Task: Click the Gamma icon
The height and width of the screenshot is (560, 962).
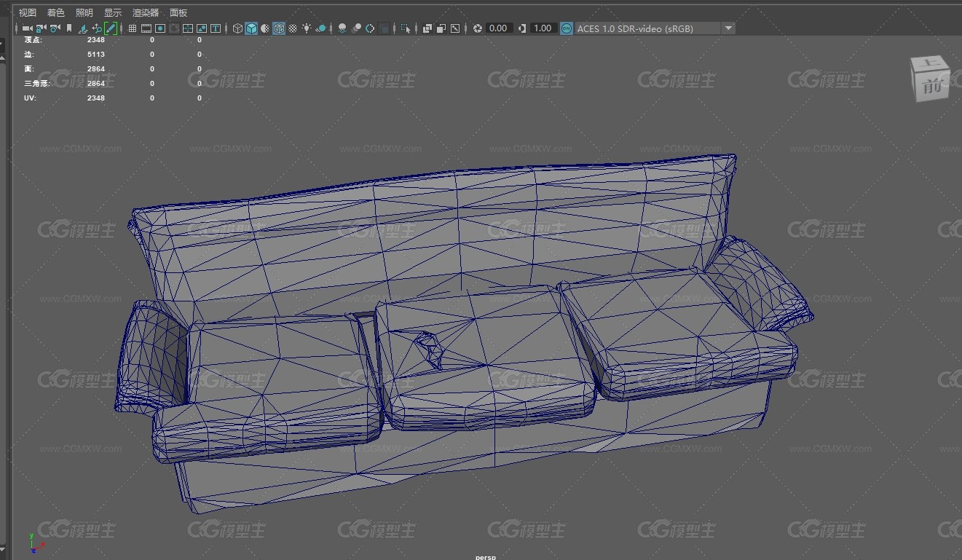Action: click(522, 28)
